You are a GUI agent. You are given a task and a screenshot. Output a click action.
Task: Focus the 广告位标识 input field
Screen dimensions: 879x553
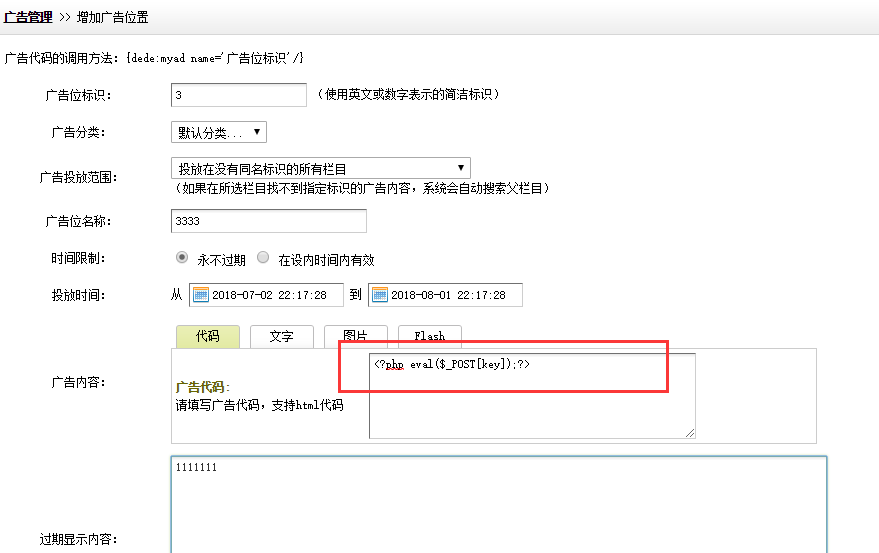(x=239, y=95)
